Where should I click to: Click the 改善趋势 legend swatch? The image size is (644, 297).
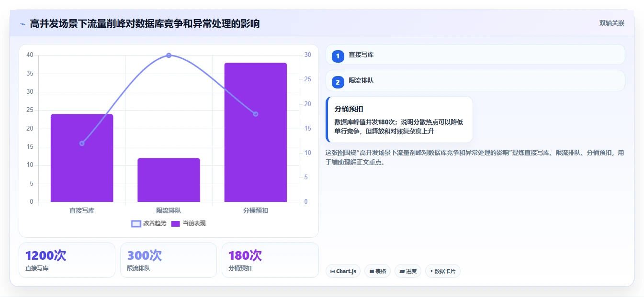pos(136,223)
